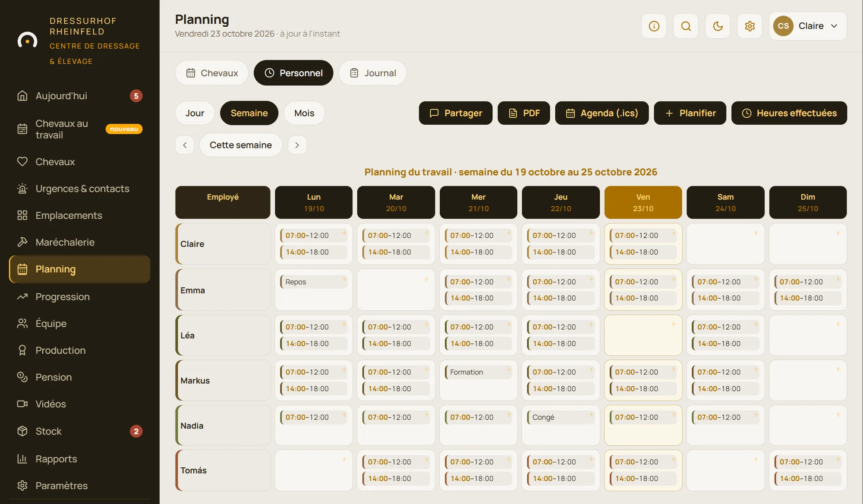Open Chevaux au travail section
Viewport: 863px width, 504px height.
coord(80,129)
